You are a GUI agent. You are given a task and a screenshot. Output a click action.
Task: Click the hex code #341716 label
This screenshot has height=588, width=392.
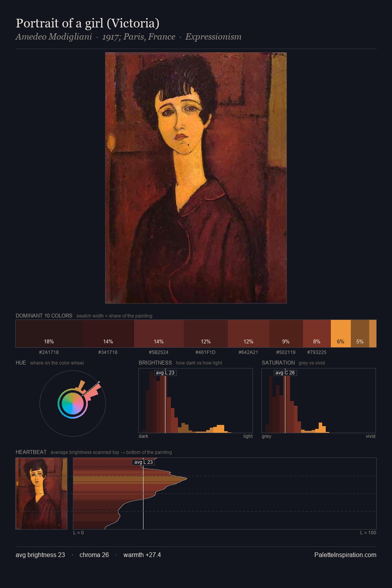click(108, 352)
